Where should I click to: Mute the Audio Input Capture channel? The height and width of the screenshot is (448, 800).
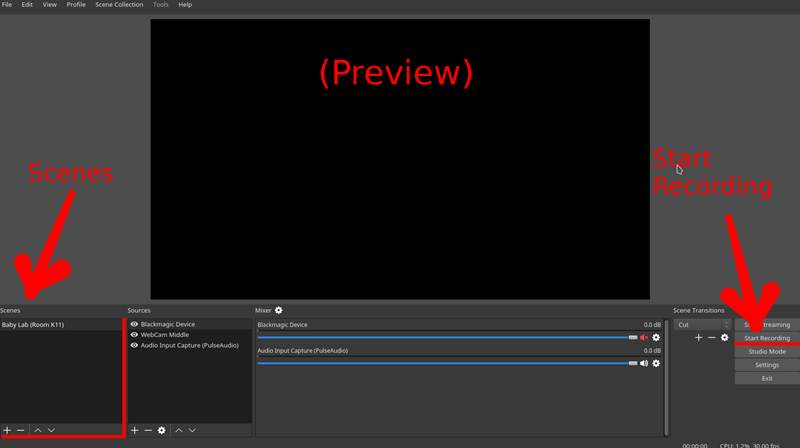(x=644, y=363)
